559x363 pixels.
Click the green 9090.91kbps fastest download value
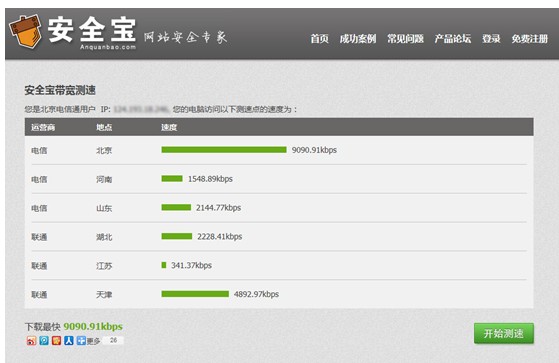[x=93, y=326]
